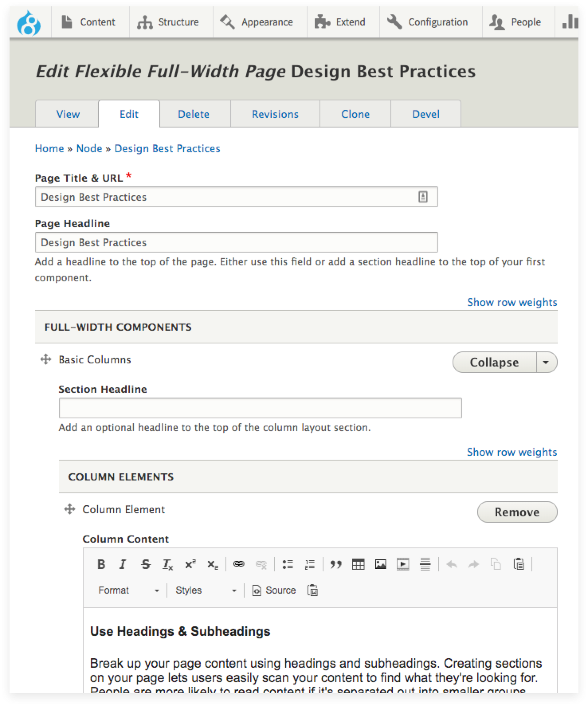This screenshot has height=706, width=588.
Task: Switch to the Revisions tab
Action: click(x=275, y=114)
